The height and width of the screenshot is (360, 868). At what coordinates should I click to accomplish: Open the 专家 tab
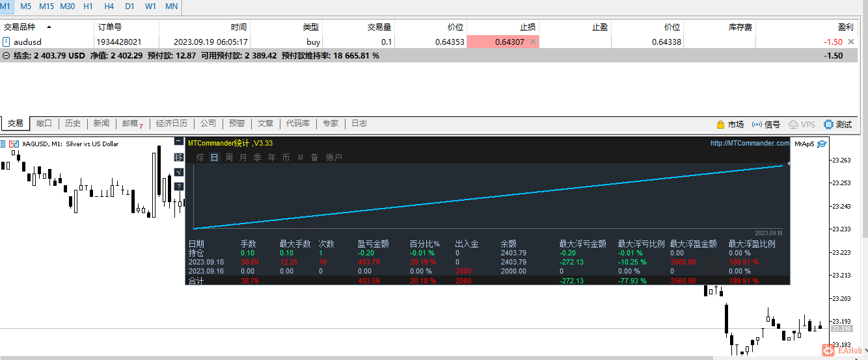point(331,123)
